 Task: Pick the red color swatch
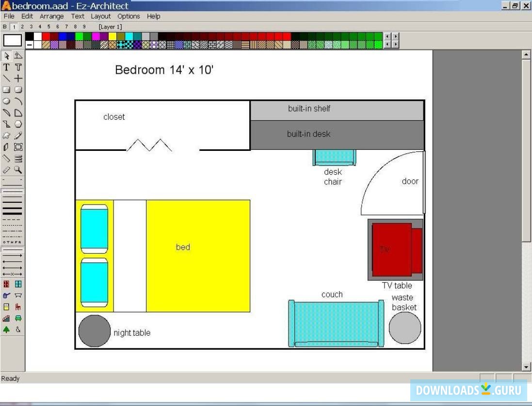coord(46,36)
